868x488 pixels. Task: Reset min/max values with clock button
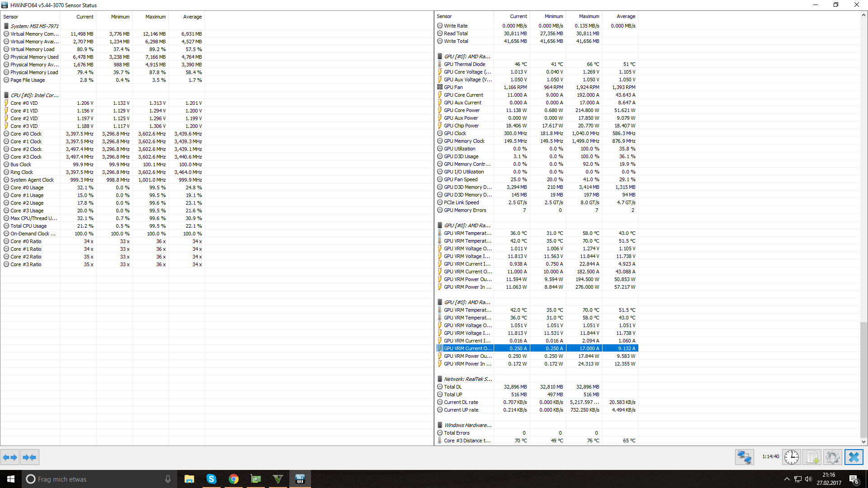[x=791, y=457]
